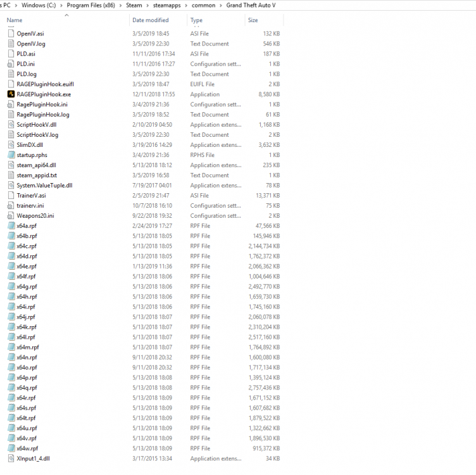This screenshot has height=475, width=476.
Task: Click the RagePluginHook.log document icon
Action: tap(11, 115)
